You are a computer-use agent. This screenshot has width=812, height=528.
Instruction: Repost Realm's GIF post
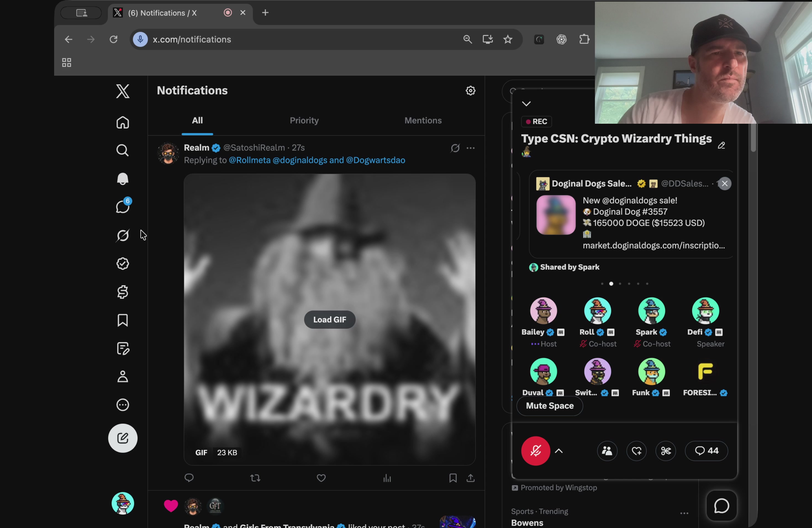255,478
